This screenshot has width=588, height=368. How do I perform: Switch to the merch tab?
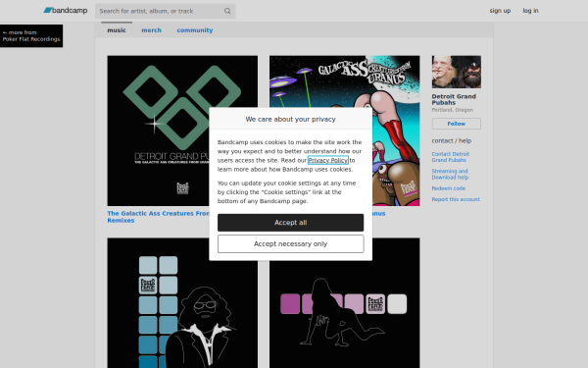(152, 30)
